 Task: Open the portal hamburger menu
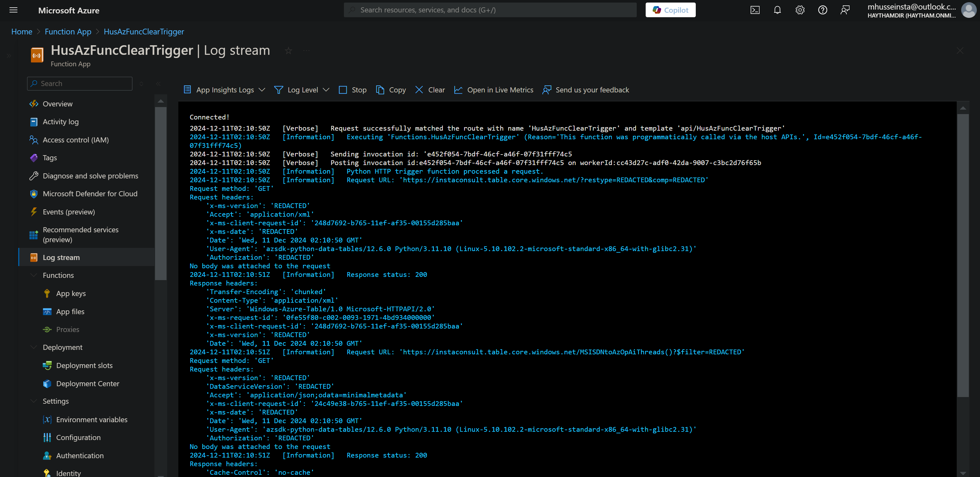(x=13, y=10)
